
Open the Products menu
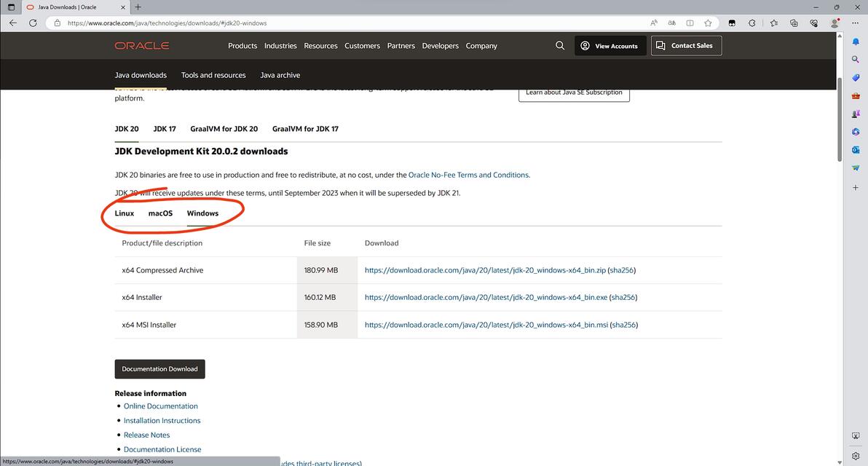click(242, 46)
